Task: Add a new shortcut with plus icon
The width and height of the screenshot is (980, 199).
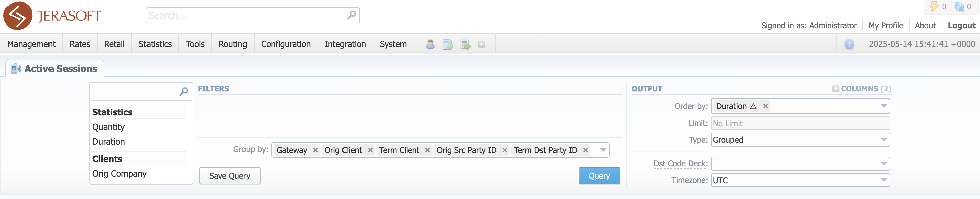Action: click(481, 44)
